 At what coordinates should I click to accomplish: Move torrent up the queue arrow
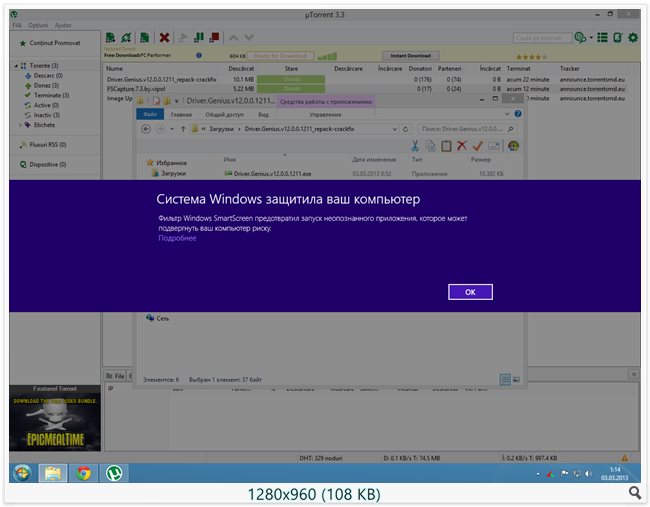point(233,38)
